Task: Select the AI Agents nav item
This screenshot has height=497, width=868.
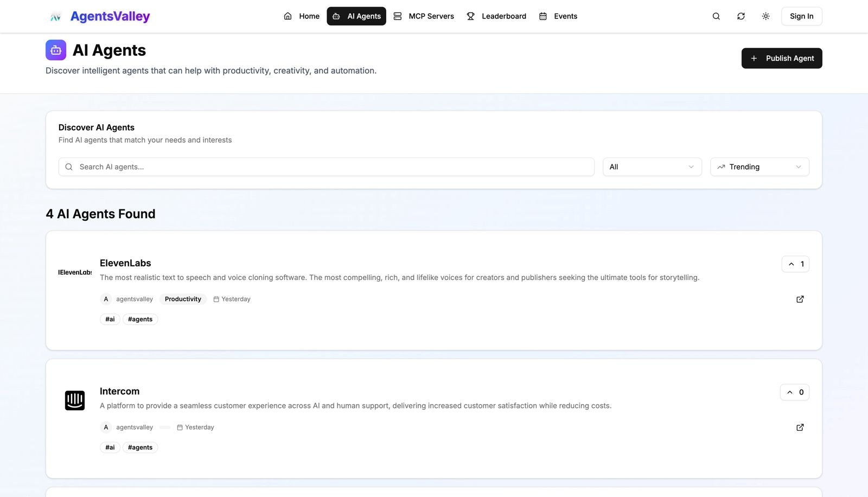Action: tap(356, 16)
